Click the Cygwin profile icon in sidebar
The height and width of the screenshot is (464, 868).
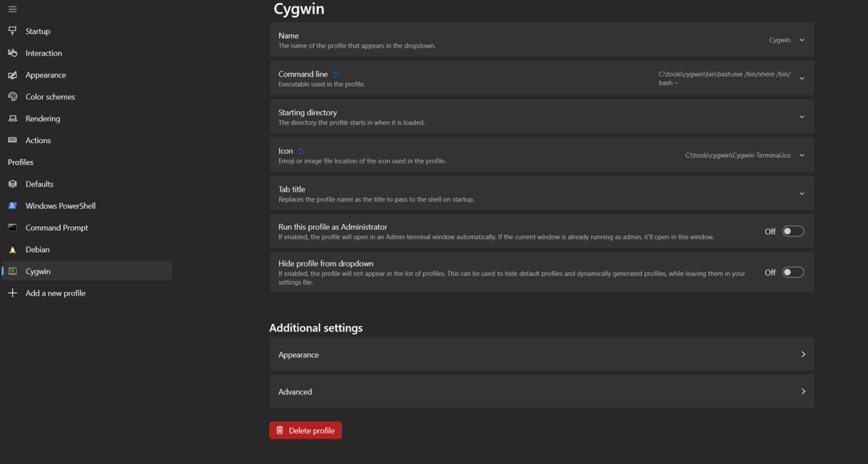[x=12, y=271]
